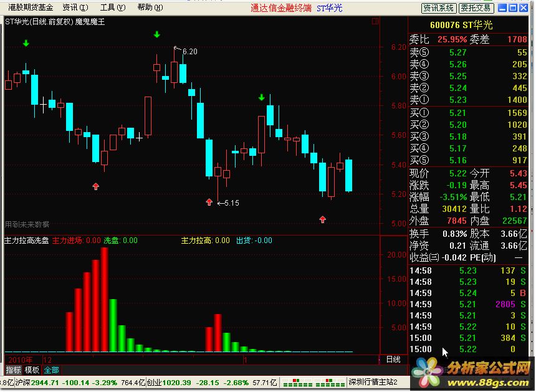Select the 卖③ 5.25 order row
This screenshot has height=392, width=536.
468,76
